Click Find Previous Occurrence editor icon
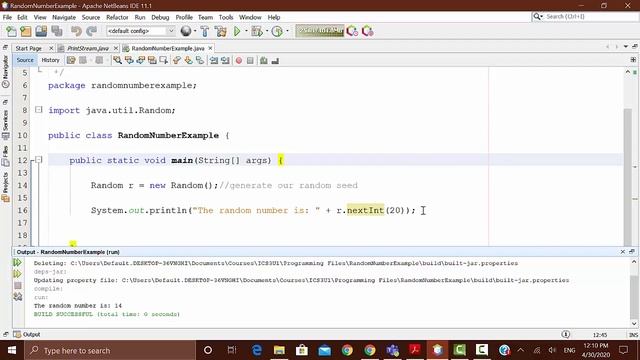This screenshot has width=640, height=360. (129, 60)
